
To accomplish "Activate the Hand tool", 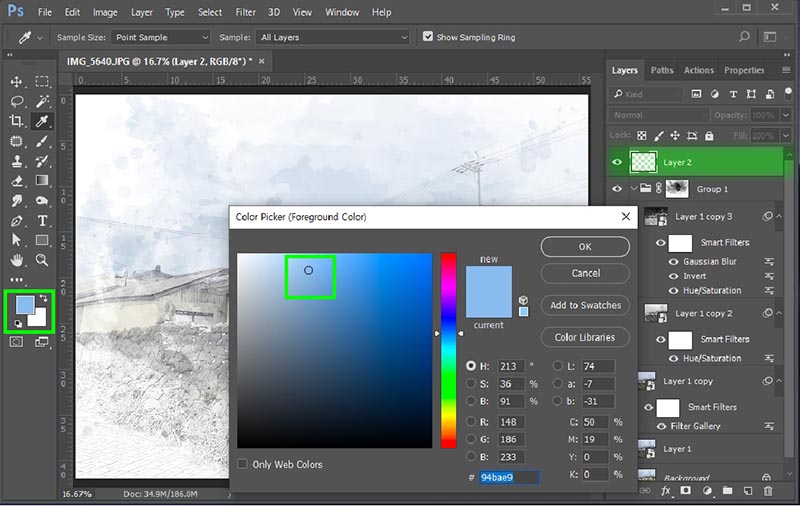I will point(16,260).
